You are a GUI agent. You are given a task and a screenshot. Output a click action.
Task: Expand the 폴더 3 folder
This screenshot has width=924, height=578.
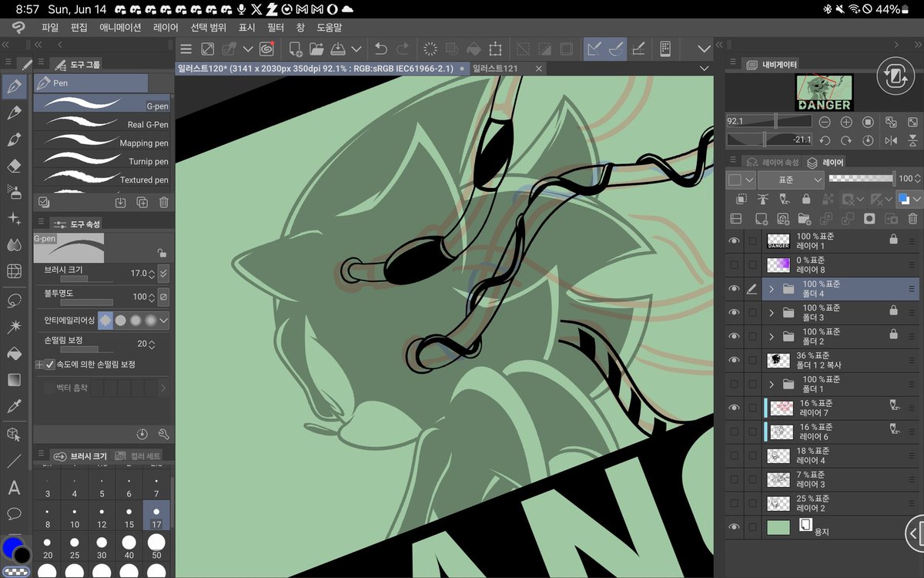coord(771,312)
